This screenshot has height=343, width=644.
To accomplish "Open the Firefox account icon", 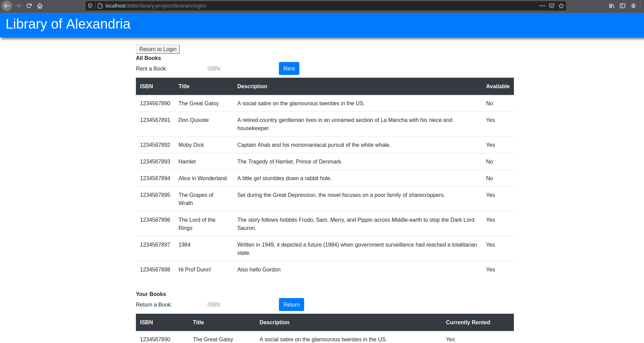I will coord(633,6).
